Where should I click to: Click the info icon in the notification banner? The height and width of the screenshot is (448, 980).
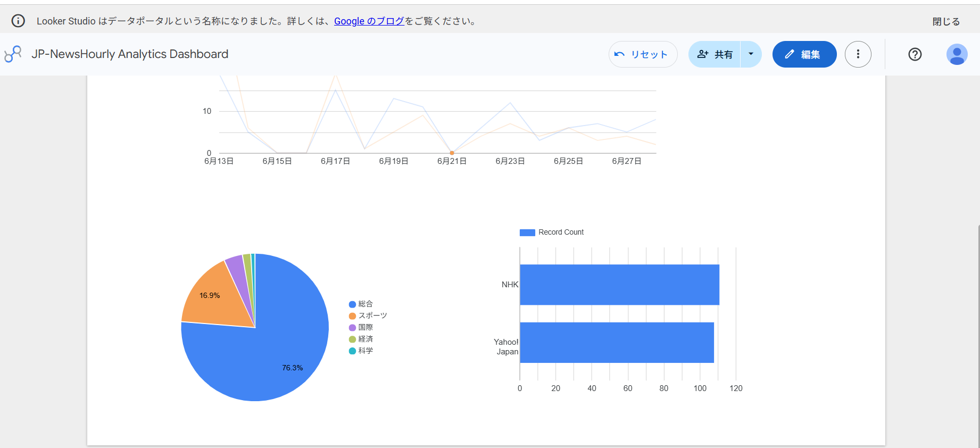tap(18, 21)
